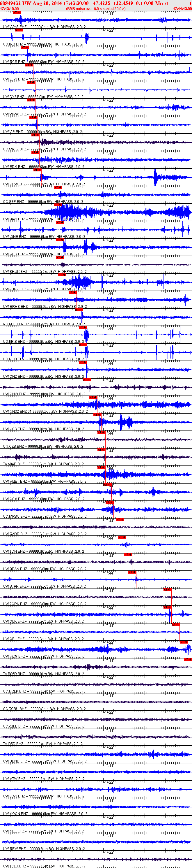Click the end time 17:44:43.00 label

click(182, 8)
